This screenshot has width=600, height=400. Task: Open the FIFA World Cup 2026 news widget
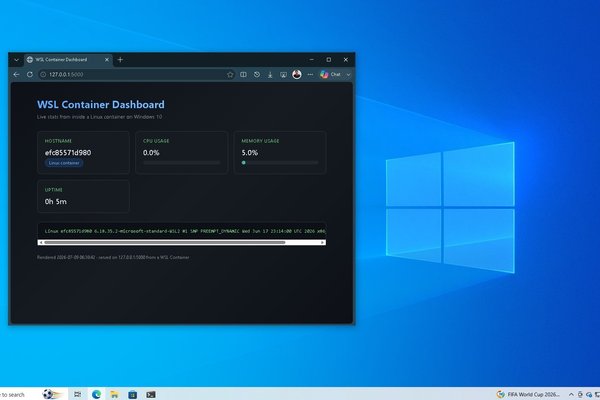tap(528, 394)
